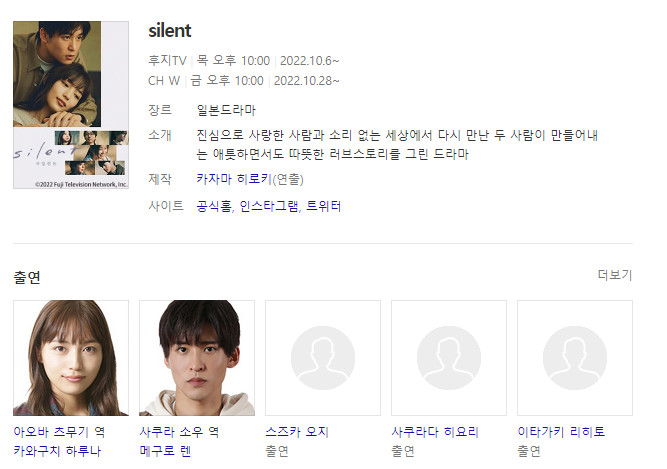The image size is (667, 469).
Task: Click 사쿠라다 히요리 placeholder profile icon
Action: click(449, 358)
